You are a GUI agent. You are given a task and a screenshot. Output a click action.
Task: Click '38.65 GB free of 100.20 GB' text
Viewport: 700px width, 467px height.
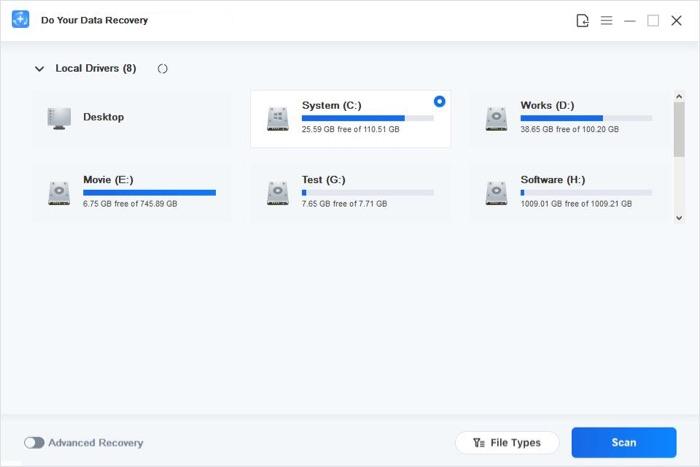pos(570,129)
